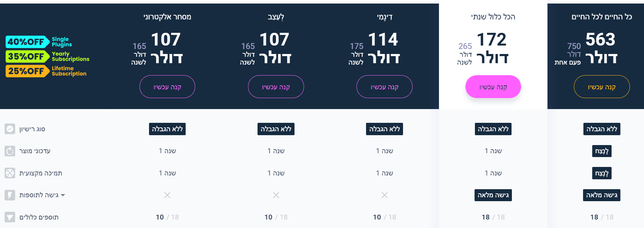Click the license type checkmark badge icon
The height and width of the screenshot is (228, 644).
(10, 129)
